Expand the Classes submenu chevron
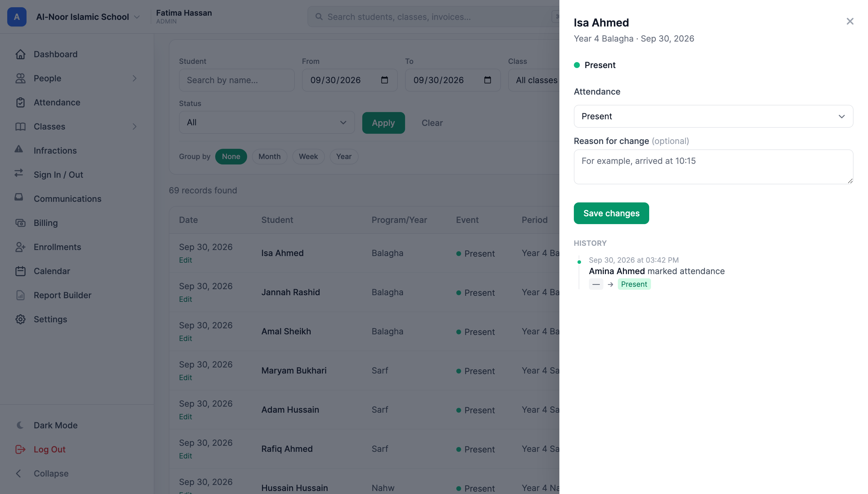Viewport: 868px width, 494px height. 134,127
